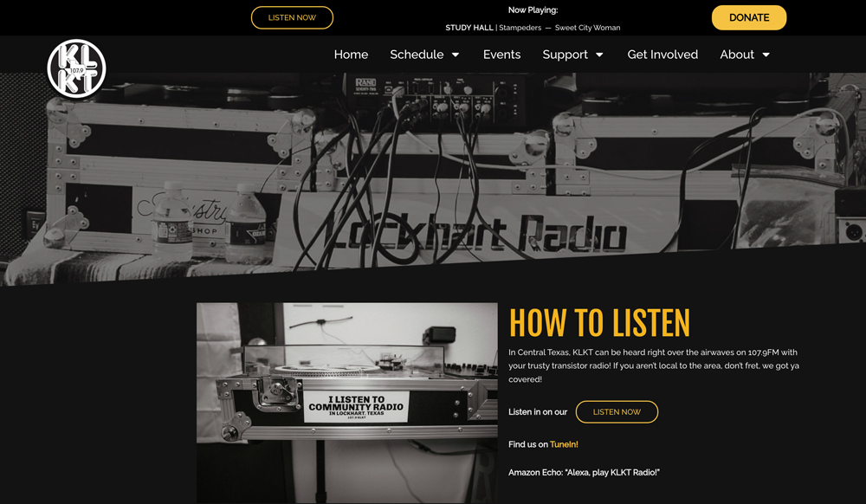Open the TuneIn! link

564,444
